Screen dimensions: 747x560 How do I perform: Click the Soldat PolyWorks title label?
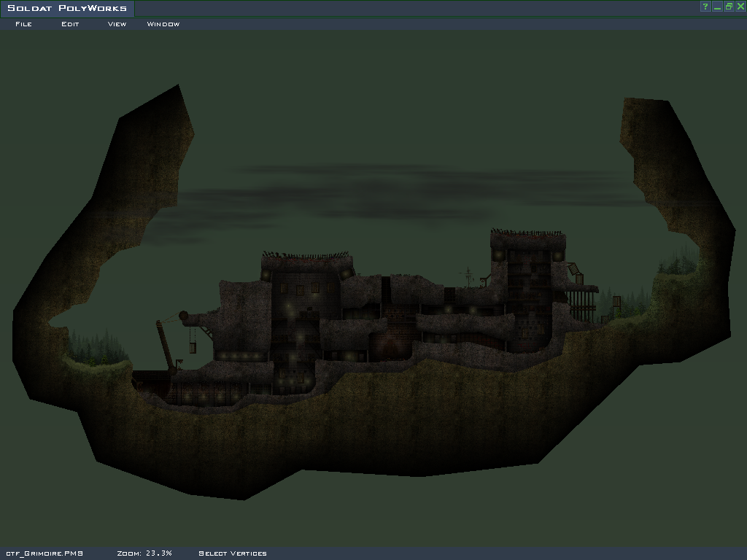pos(67,9)
